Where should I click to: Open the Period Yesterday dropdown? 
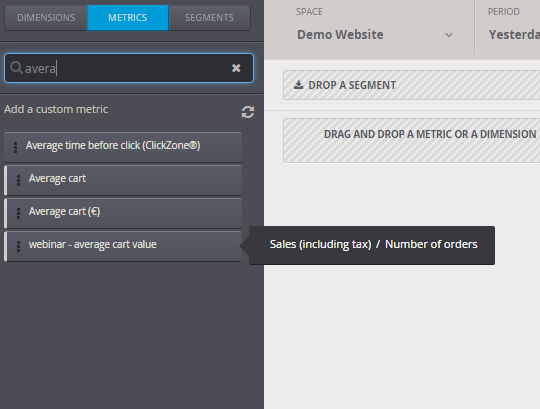[514, 34]
